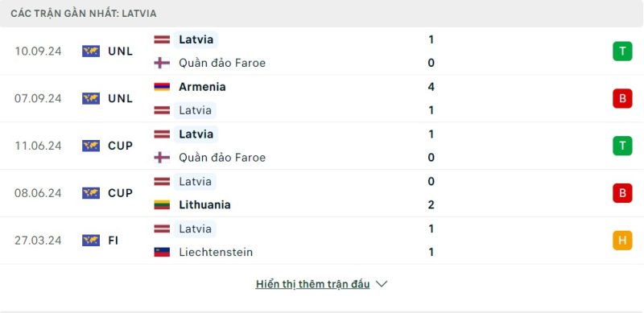
Task: Click Quần đảo Faroe in 10.09.24 match
Action: pyautogui.click(x=222, y=63)
